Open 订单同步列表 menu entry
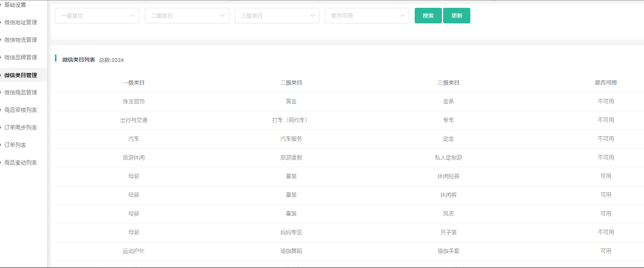 [21, 127]
